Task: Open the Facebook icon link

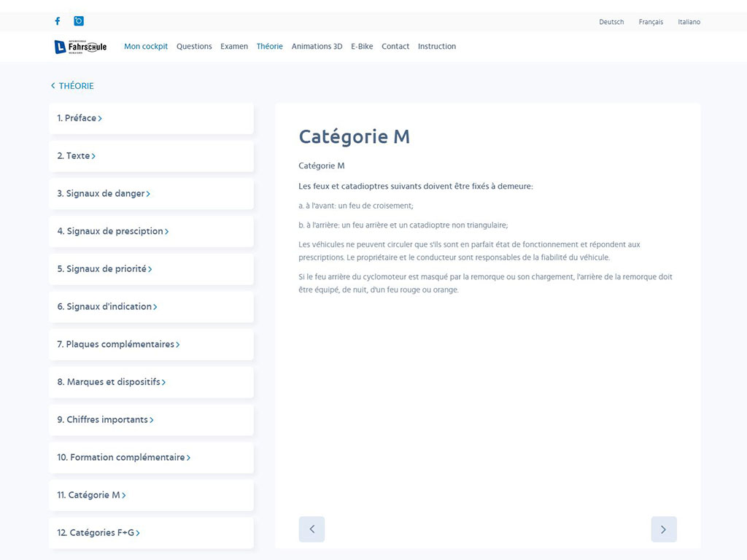Action: click(58, 21)
